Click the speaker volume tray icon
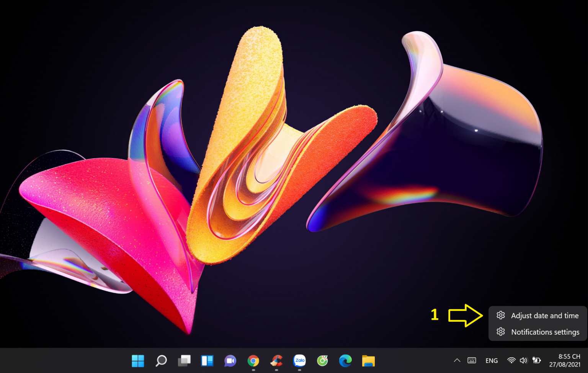This screenshot has height=373, width=588. [x=523, y=360]
